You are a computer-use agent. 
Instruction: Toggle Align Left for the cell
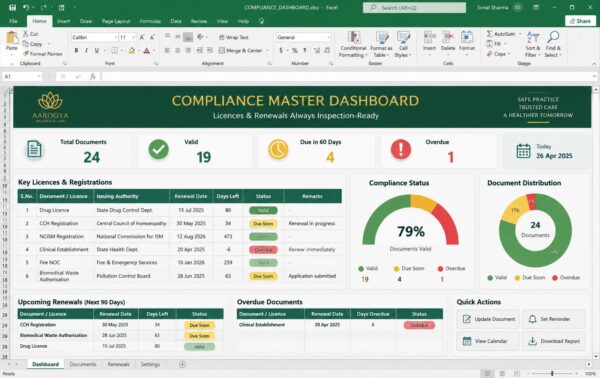pos(167,51)
